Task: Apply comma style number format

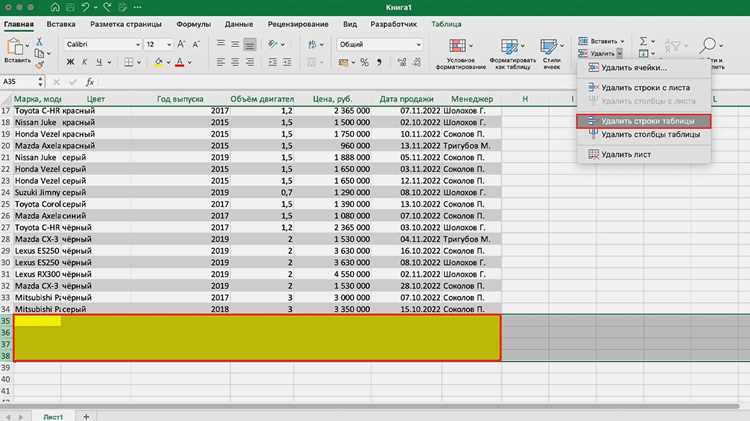Action: pos(379,62)
